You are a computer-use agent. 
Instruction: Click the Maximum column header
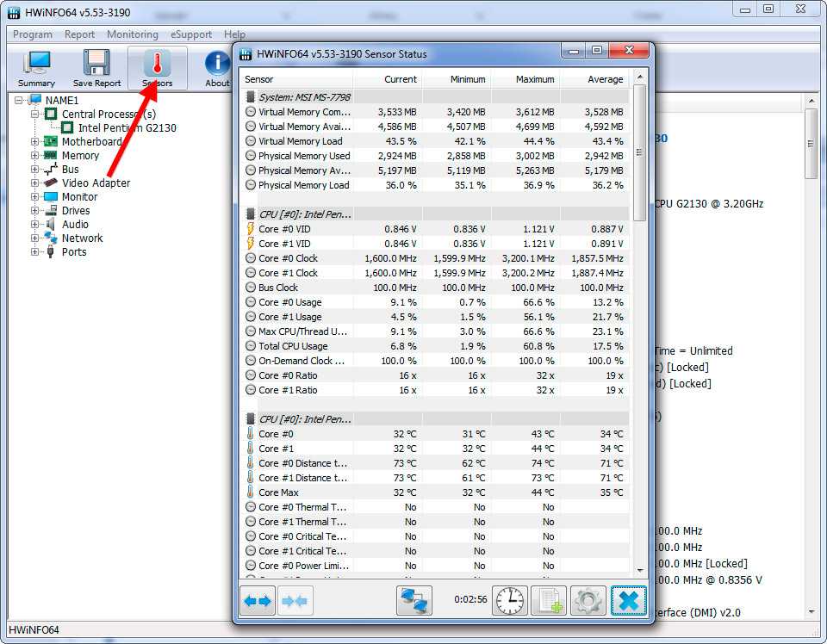tap(534, 79)
